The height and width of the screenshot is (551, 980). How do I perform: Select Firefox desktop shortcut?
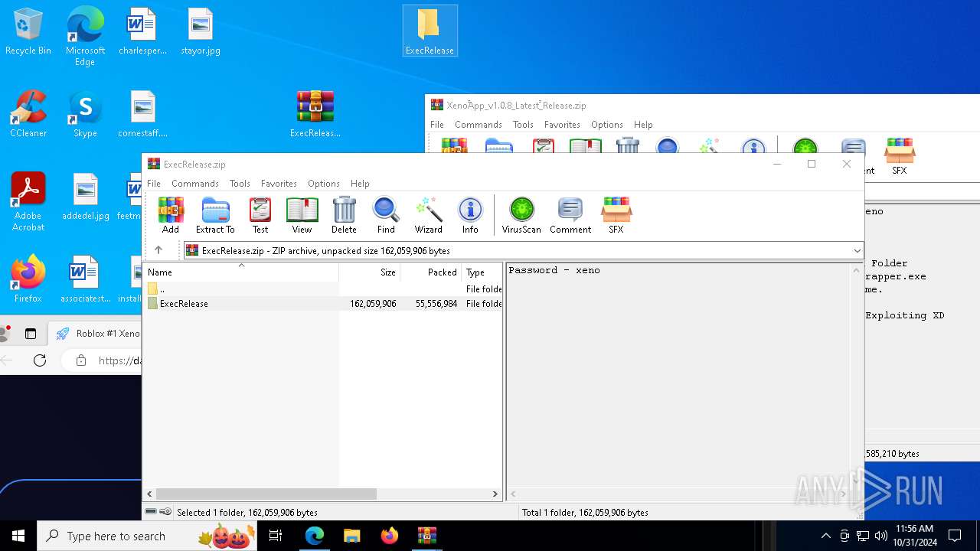[x=28, y=280]
